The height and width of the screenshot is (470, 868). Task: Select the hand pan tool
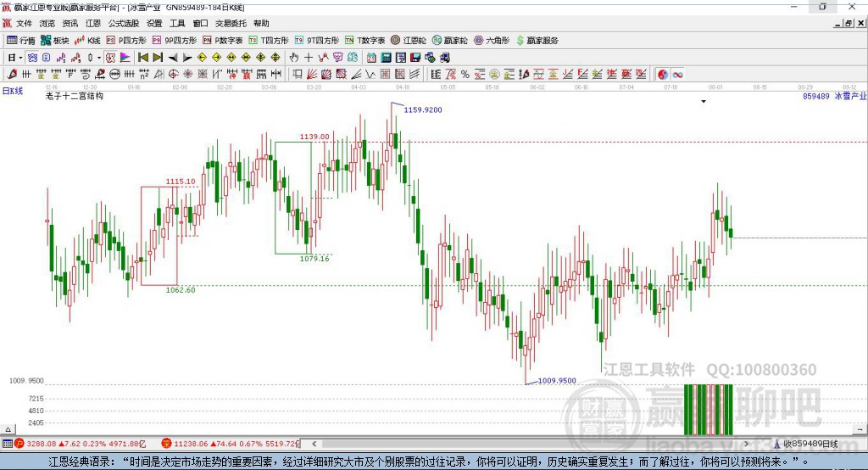(293, 57)
